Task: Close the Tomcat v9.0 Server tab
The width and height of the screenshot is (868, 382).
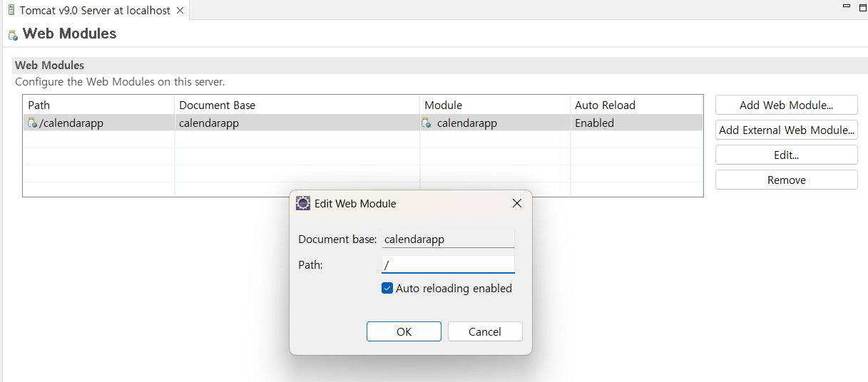Action: point(180,11)
